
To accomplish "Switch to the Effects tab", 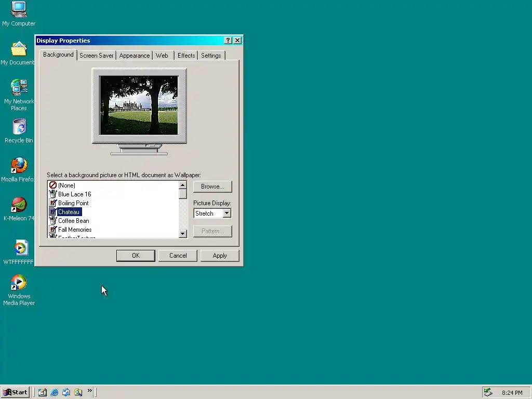I will [187, 55].
